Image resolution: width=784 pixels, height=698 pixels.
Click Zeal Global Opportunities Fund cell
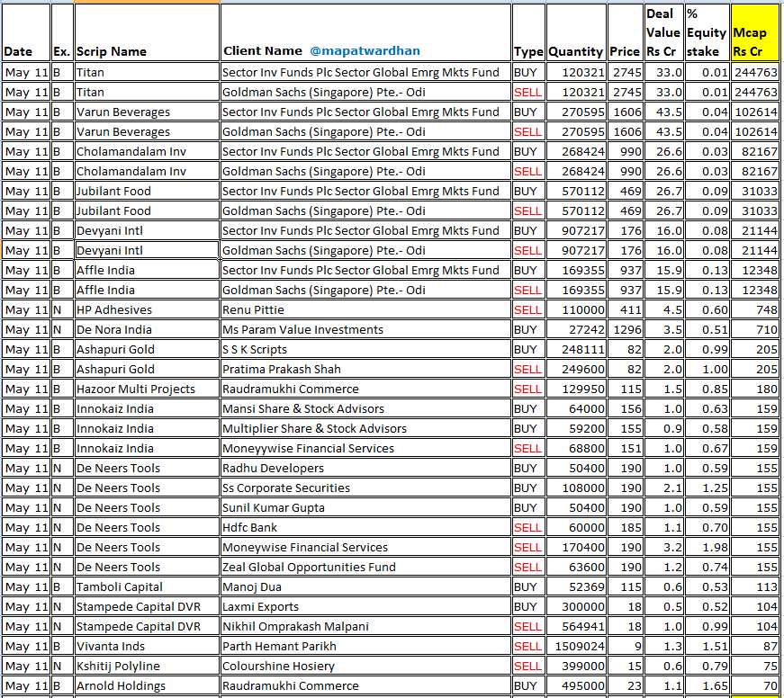click(x=365, y=567)
